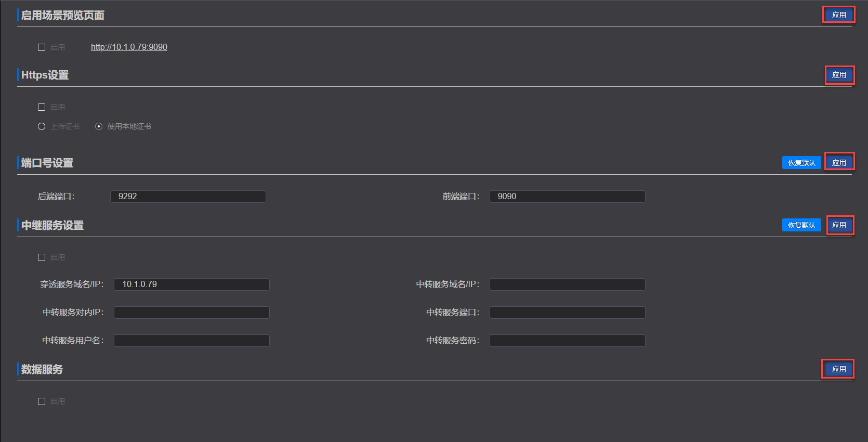Restore defaults for 中继服务设置
The height and width of the screenshot is (442, 868).
tap(801, 225)
